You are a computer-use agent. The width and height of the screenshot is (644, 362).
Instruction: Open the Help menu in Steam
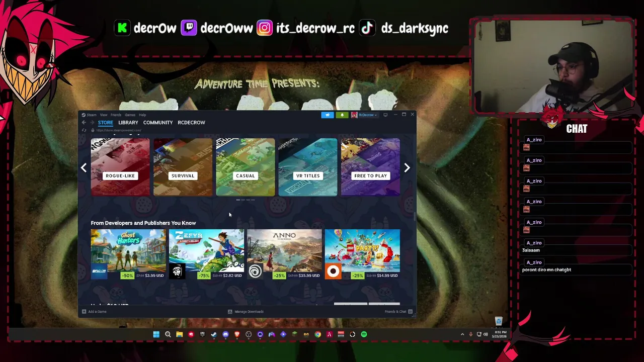pos(142,115)
